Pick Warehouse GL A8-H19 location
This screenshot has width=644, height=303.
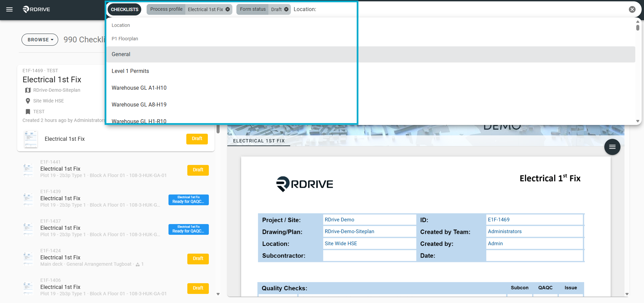371,105
